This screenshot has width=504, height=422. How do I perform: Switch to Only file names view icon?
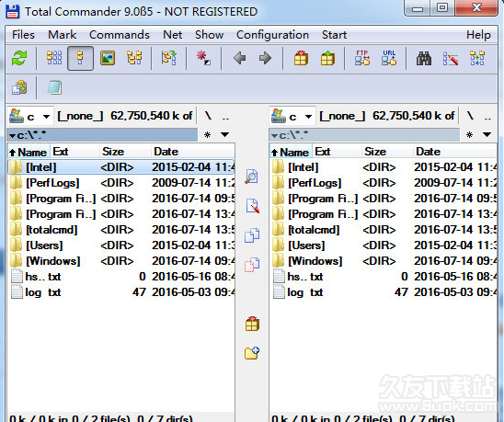coord(54,58)
